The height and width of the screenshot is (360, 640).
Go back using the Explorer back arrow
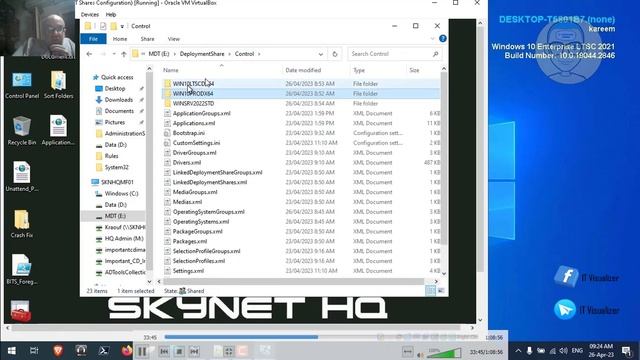click(89, 54)
